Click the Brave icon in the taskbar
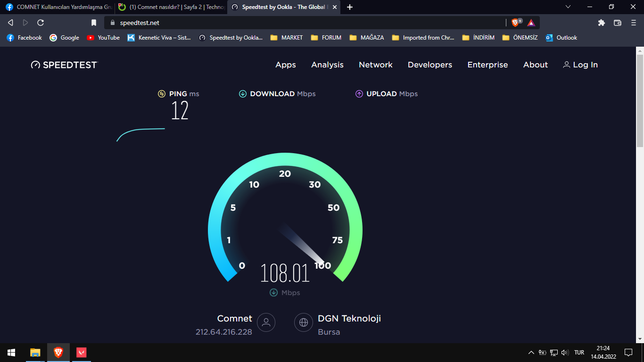 pos(58,353)
